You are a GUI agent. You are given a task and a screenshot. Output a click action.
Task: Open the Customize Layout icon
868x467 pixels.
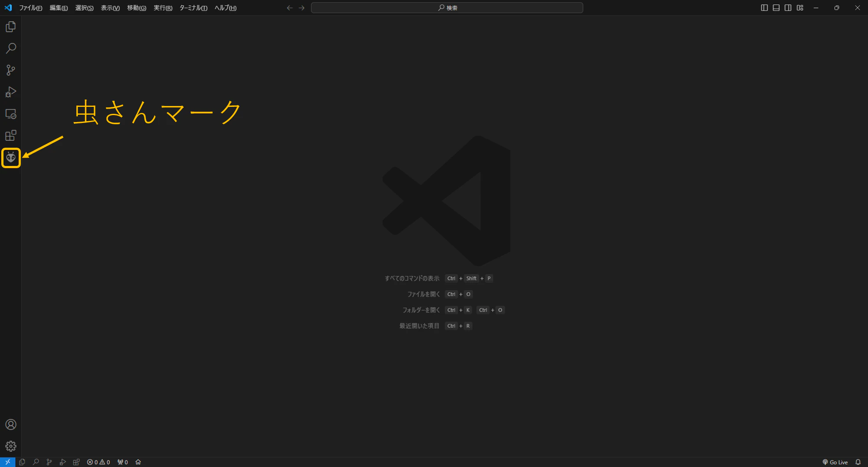(800, 8)
